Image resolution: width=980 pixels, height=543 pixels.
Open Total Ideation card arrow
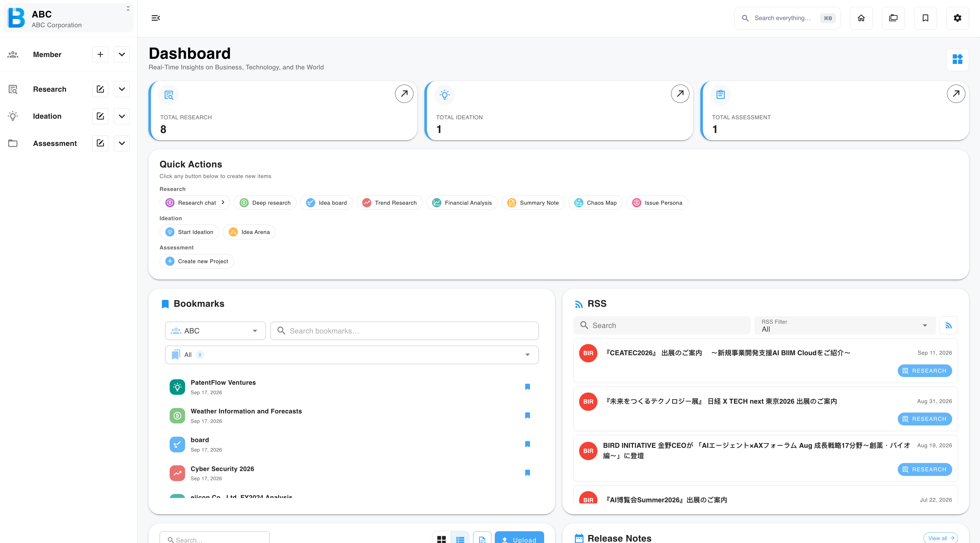[x=680, y=94]
